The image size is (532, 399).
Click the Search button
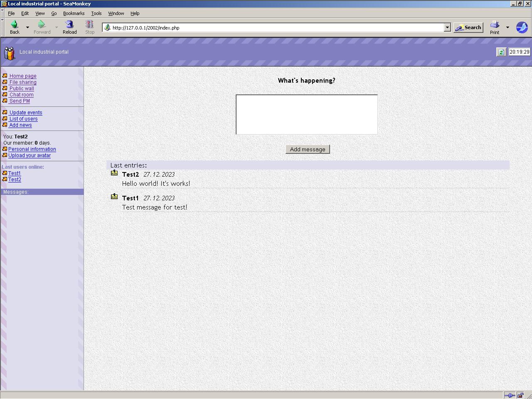[x=468, y=27]
